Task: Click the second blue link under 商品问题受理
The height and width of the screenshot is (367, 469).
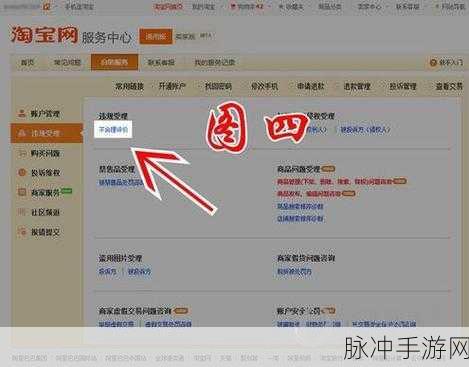Action: tap(300, 219)
